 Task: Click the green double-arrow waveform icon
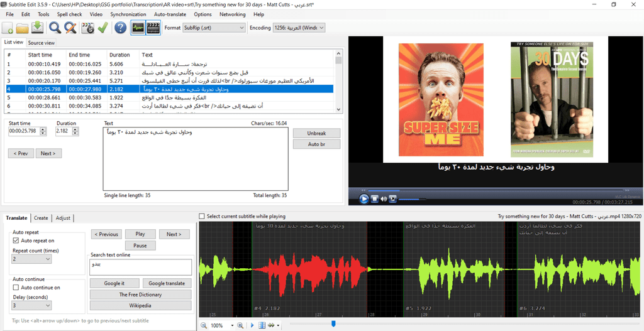coord(272,326)
